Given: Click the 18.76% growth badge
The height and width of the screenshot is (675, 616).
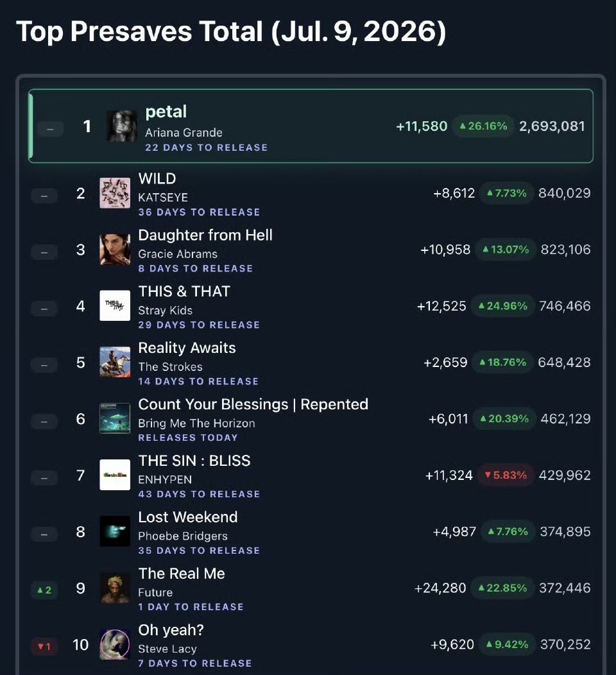Looking at the screenshot, I should click(503, 362).
